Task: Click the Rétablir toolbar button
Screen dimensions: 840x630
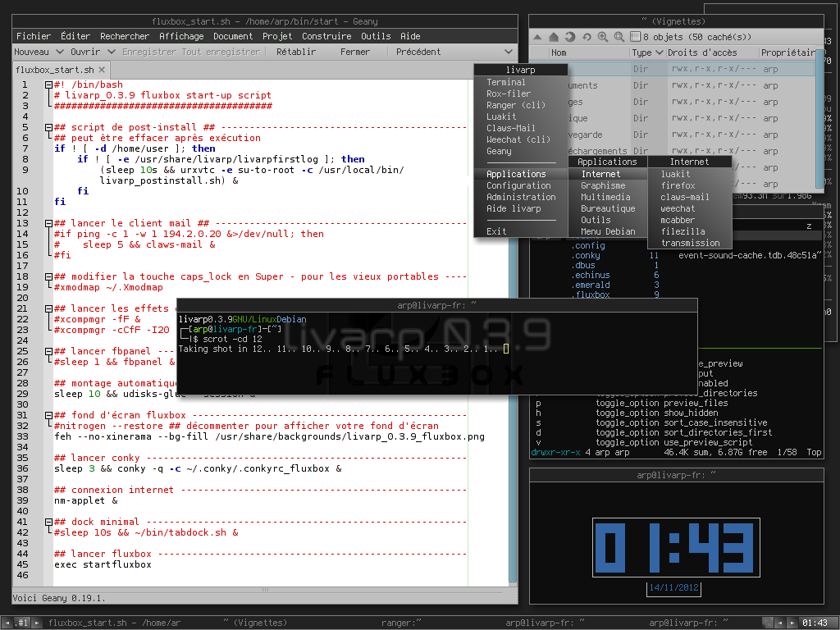Action: [296, 52]
